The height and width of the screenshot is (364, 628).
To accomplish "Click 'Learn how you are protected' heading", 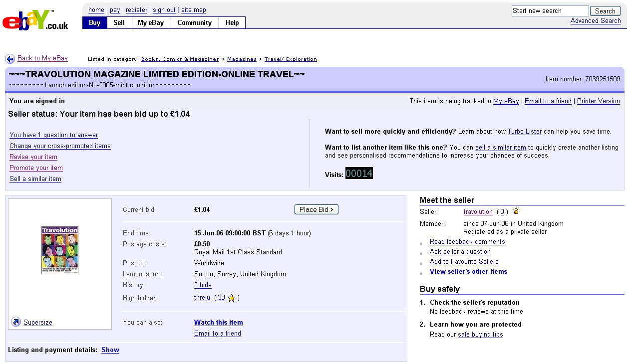I will point(476,325).
